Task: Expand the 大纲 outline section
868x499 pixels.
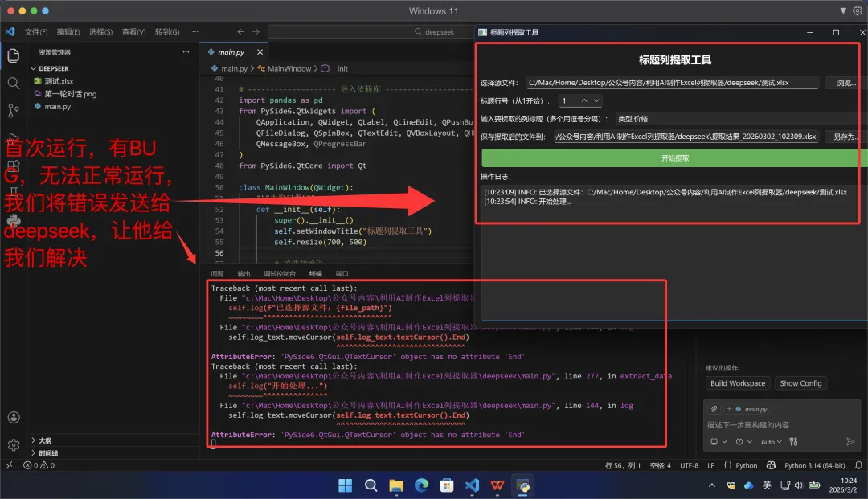Action: (x=42, y=440)
